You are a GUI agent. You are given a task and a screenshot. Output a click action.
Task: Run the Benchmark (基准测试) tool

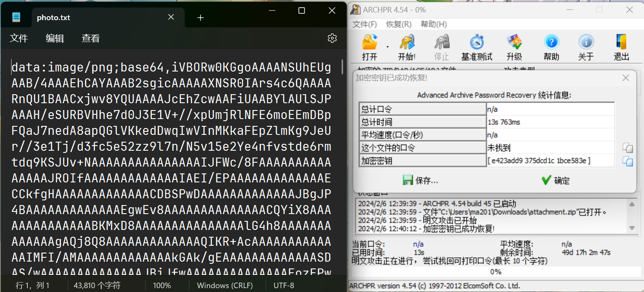tap(477, 47)
